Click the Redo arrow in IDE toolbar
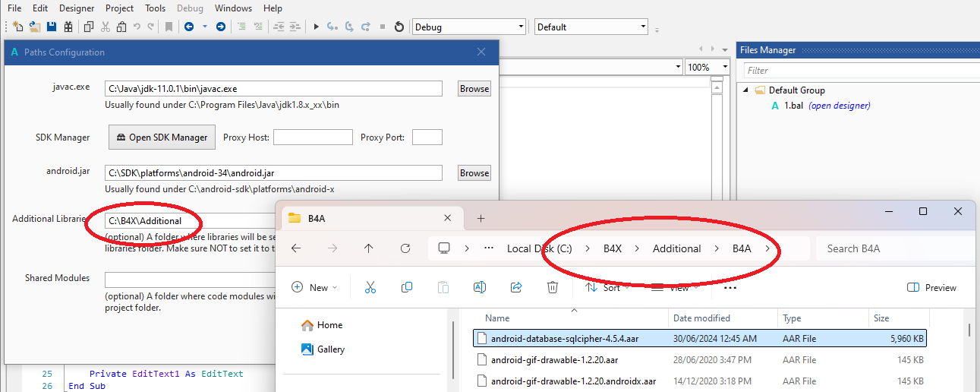980x392 pixels. point(150,27)
